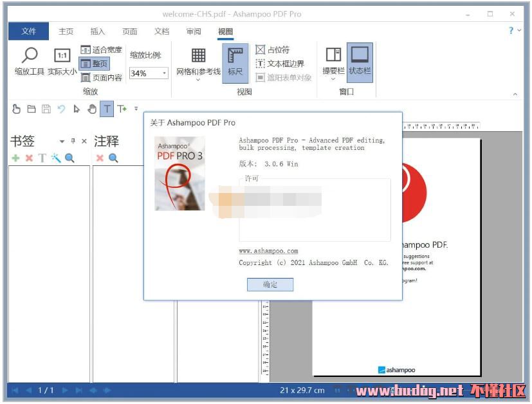Switch to the 页面 ribbon tab
532x404 pixels.
(129, 32)
